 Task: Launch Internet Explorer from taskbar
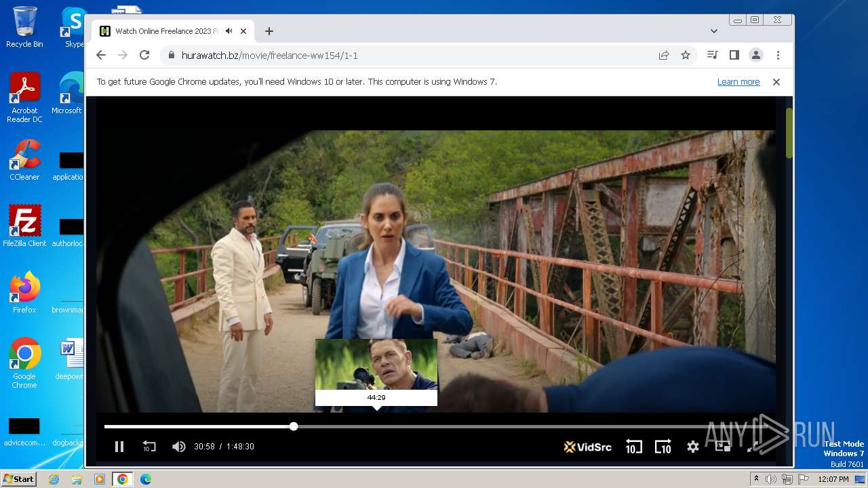tap(54, 479)
